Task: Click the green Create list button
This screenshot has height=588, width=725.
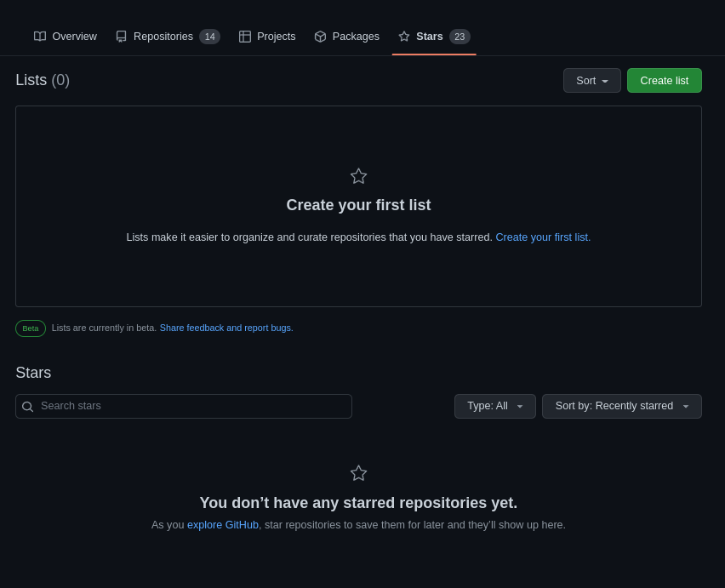Action: pyautogui.click(x=665, y=81)
